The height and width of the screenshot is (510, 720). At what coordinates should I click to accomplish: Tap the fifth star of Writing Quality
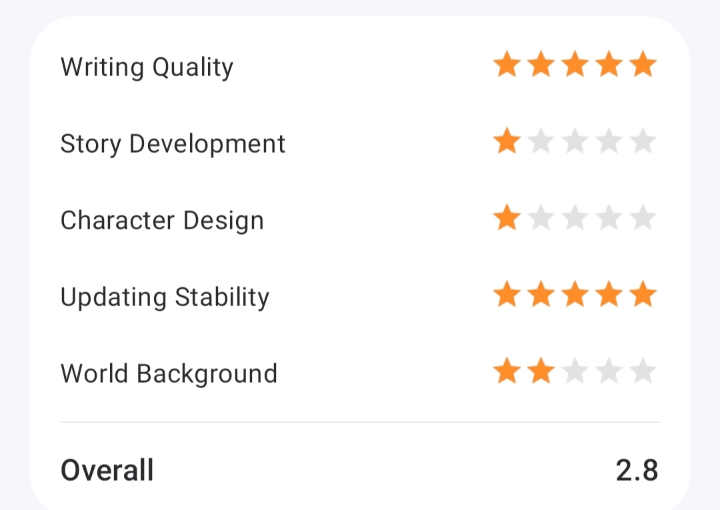click(x=643, y=64)
